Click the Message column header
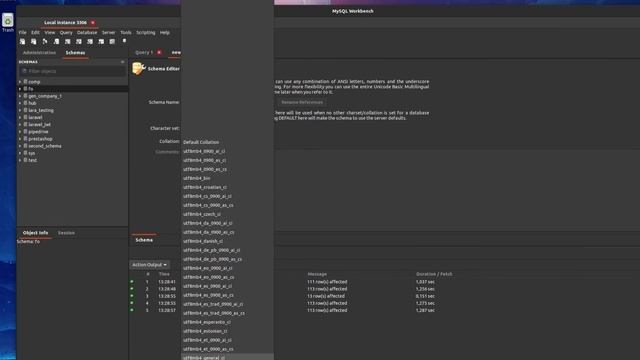Viewport: 640px width, 360px height. (x=317, y=274)
